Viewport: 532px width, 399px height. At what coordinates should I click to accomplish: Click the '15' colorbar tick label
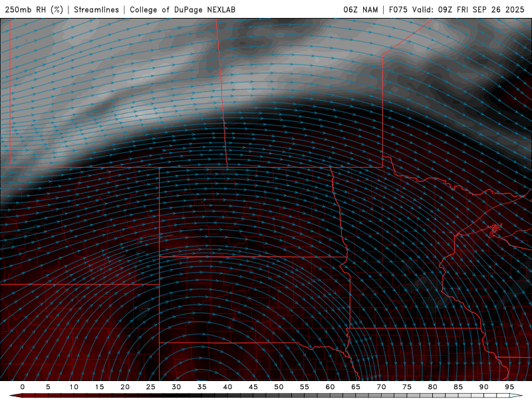(x=99, y=387)
